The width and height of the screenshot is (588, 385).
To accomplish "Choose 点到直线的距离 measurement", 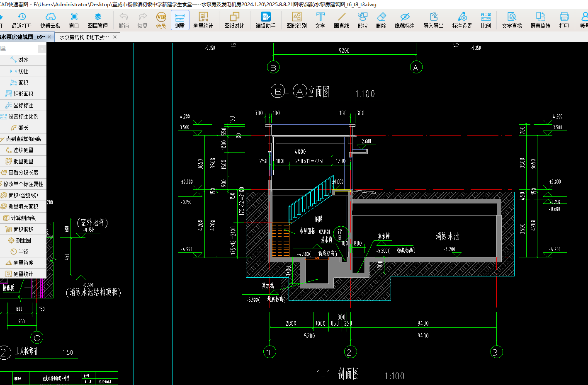I will click(x=23, y=139).
